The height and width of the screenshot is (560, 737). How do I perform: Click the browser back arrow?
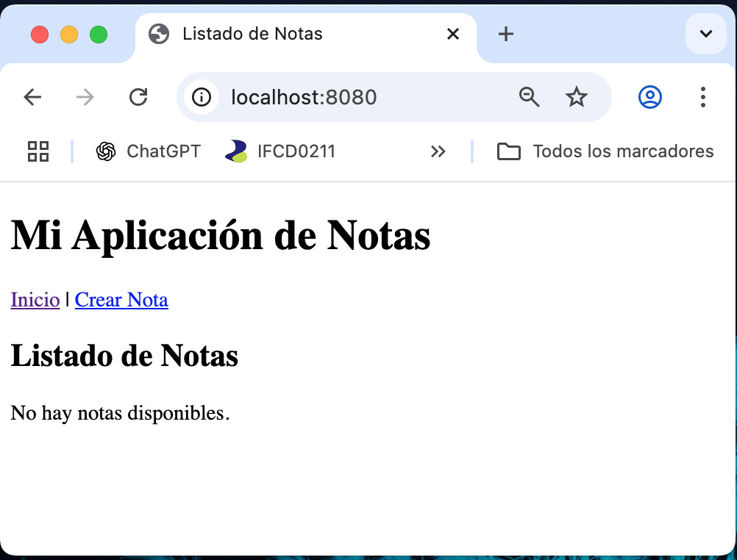32,97
